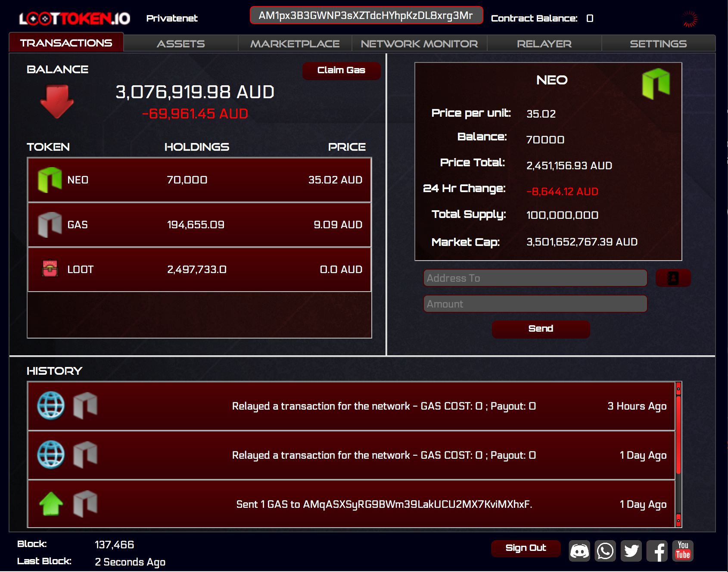The height and width of the screenshot is (572, 728).
Task: Open the Settings tab
Action: coord(658,44)
